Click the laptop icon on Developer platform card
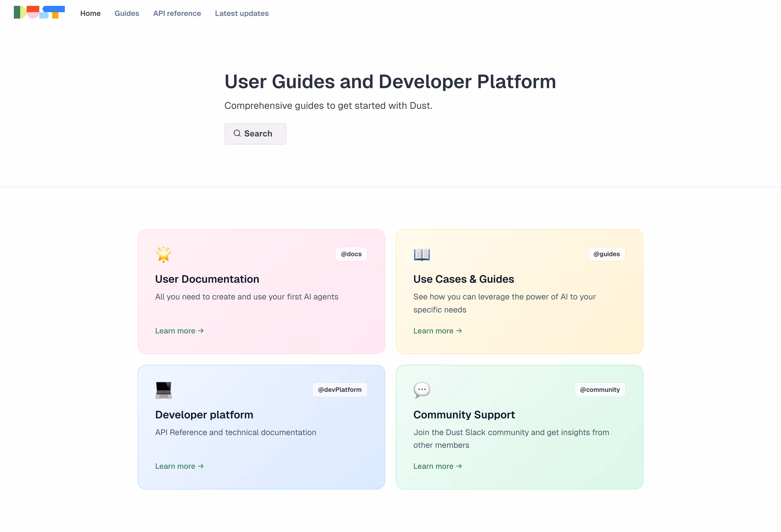This screenshot has height=532, width=781. pyautogui.click(x=163, y=390)
